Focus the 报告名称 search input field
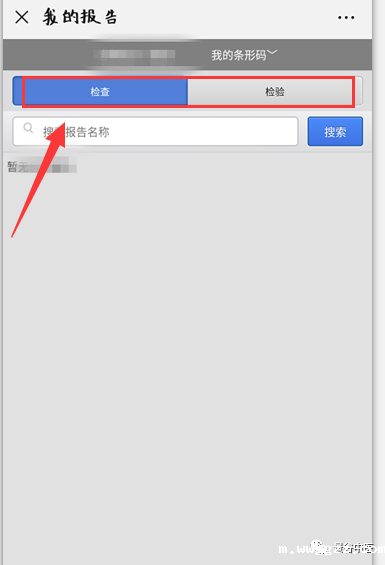 [155, 132]
